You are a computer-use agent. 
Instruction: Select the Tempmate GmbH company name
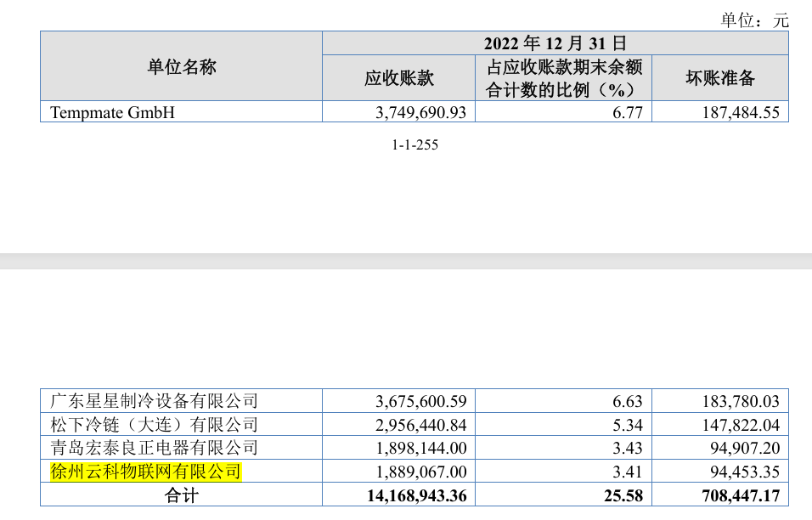pyautogui.click(x=112, y=112)
